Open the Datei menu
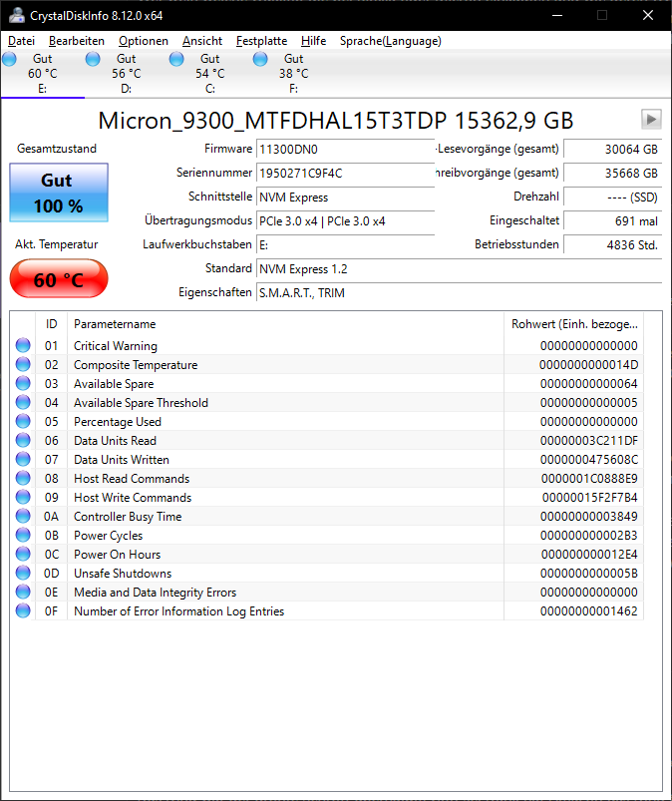The width and height of the screenshot is (672, 801). click(x=22, y=41)
